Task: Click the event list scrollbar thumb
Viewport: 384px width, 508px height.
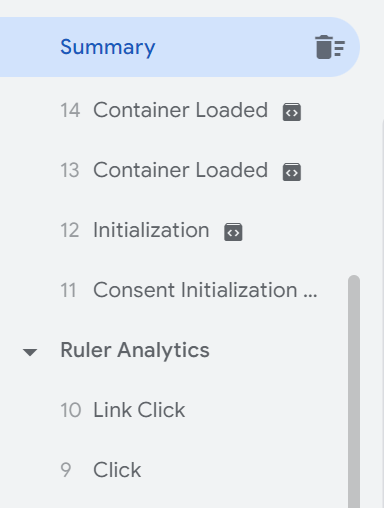Action: [x=354, y=392]
